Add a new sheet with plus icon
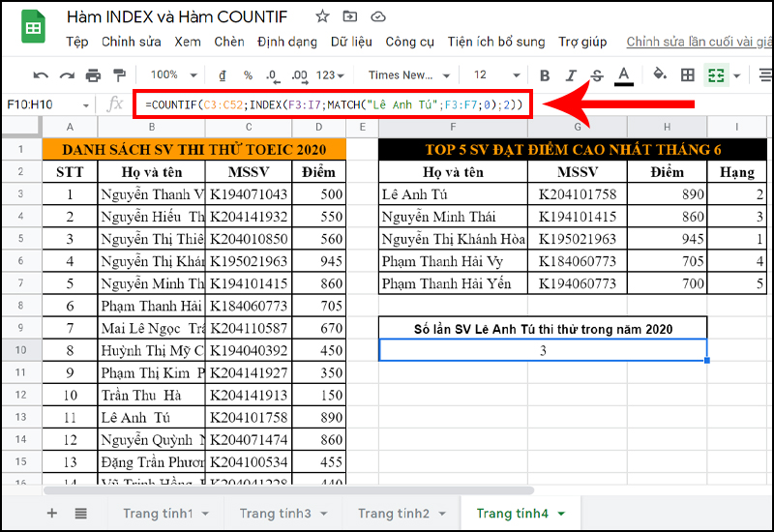The width and height of the screenshot is (774, 532). click(x=52, y=514)
